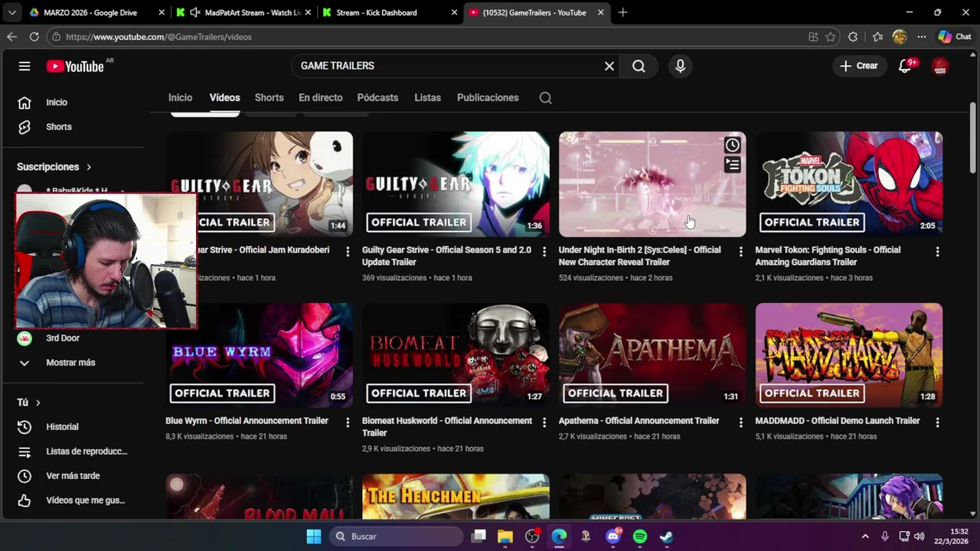
Task: Open options for Guilty Gear Jam Kuradoberi video
Action: click(x=348, y=251)
